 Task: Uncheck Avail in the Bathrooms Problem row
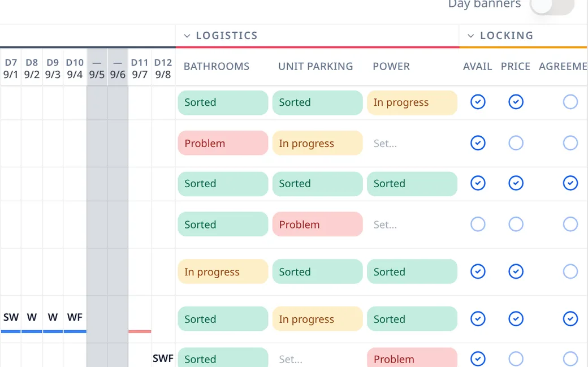coord(478,143)
